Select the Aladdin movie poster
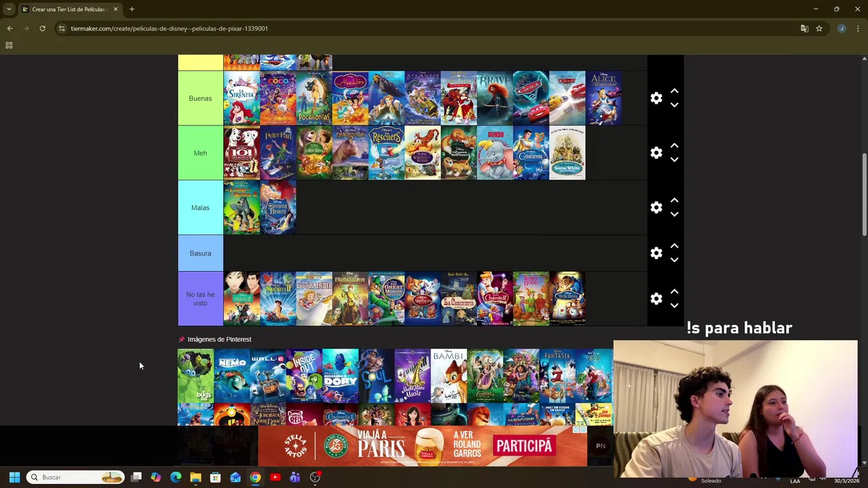The image size is (868, 488). 350,98
